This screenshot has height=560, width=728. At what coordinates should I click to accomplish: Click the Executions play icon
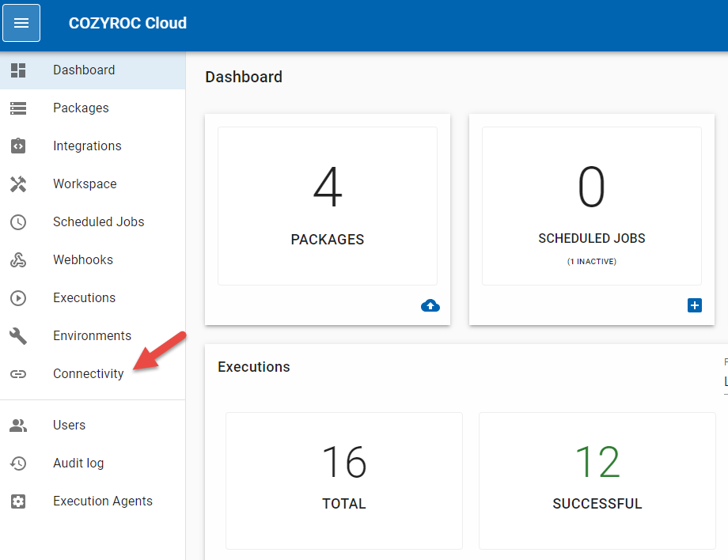point(18,298)
